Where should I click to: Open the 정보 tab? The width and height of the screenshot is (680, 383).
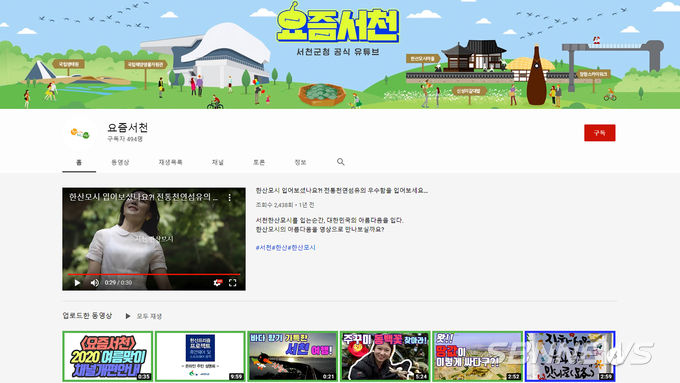[x=301, y=162]
